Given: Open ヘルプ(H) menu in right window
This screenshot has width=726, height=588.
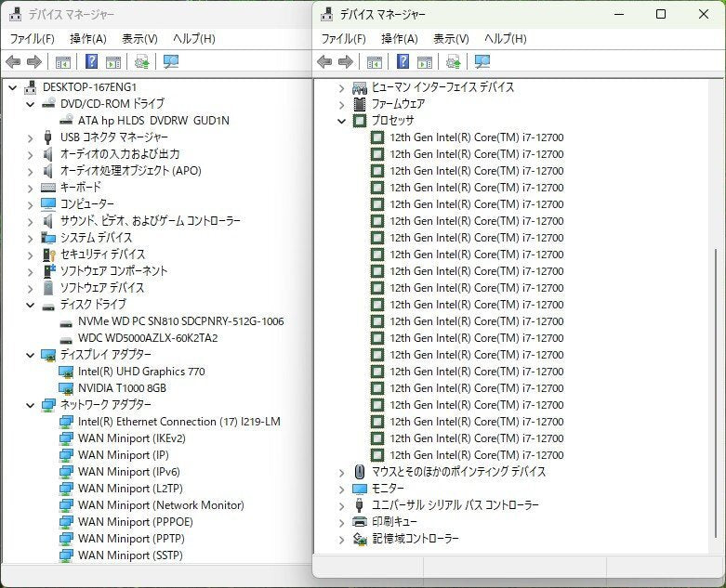Looking at the screenshot, I should coord(505,38).
